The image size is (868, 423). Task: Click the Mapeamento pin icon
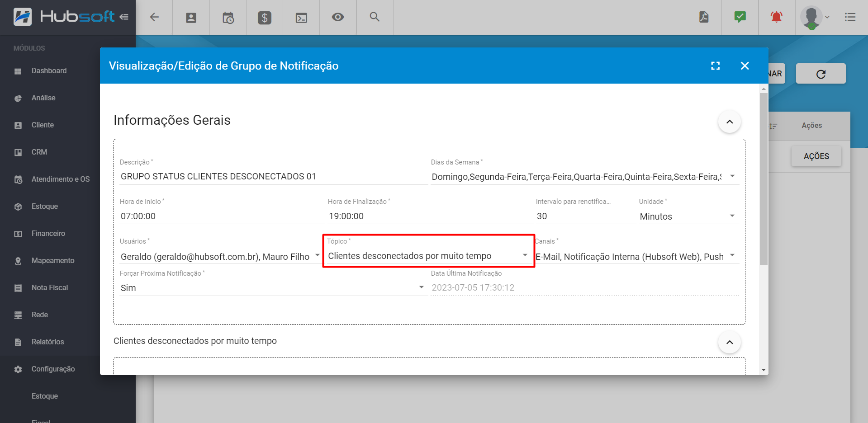coord(18,261)
